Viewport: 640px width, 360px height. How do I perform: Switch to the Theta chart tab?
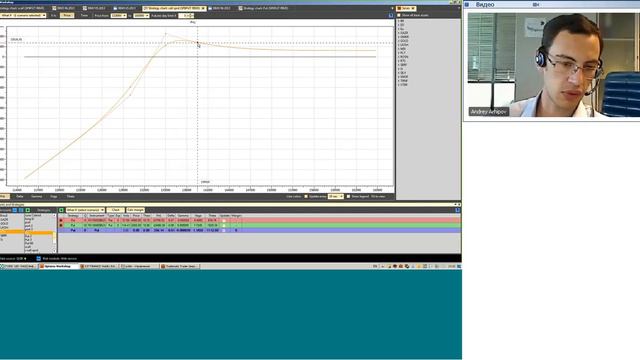(x=71, y=196)
